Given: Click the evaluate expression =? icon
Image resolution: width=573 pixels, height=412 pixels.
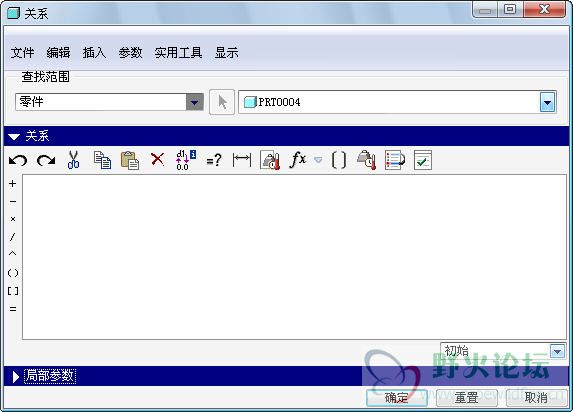Looking at the screenshot, I should pos(214,160).
